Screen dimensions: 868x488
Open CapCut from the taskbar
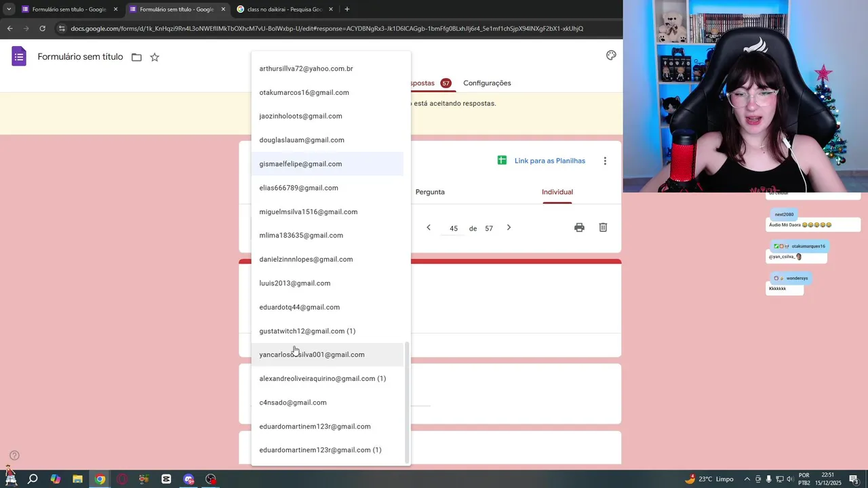pyautogui.click(x=167, y=479)
